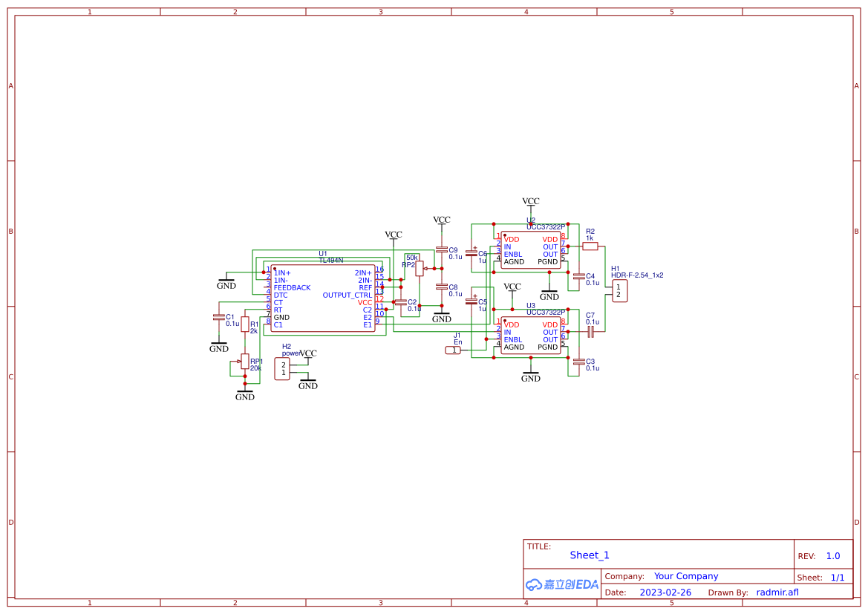The height and width of the screenshot is (614, 868).
Task: Click the VCC net label above U2
Action: [x=530, y=200]
